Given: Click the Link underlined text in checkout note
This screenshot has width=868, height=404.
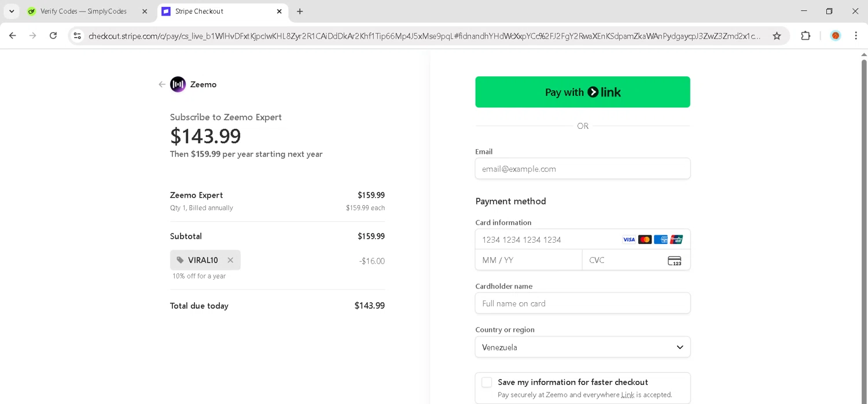Looking at the screenshot, I should coord(628,395).
